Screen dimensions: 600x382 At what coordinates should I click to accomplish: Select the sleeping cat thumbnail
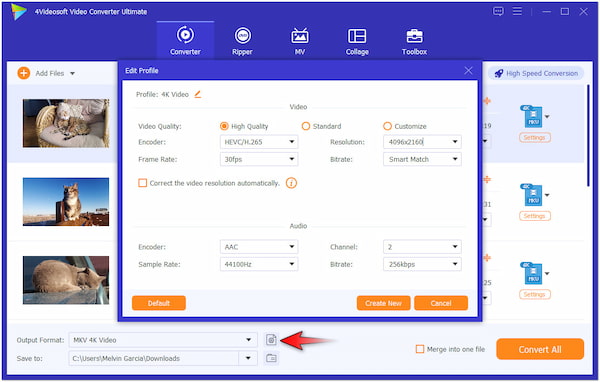tap(66, 280)
